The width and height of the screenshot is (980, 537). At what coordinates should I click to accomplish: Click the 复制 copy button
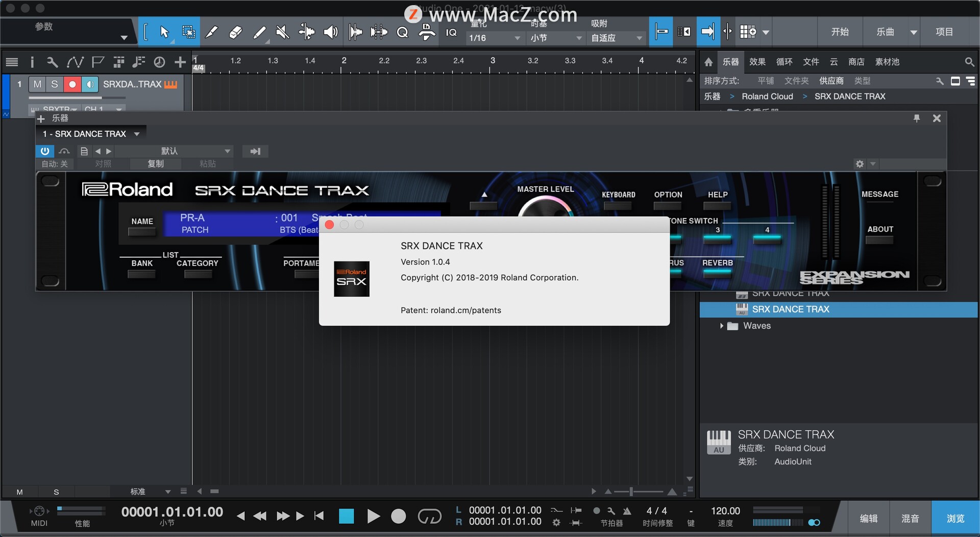pyautogui.click(x=155, y=164)
